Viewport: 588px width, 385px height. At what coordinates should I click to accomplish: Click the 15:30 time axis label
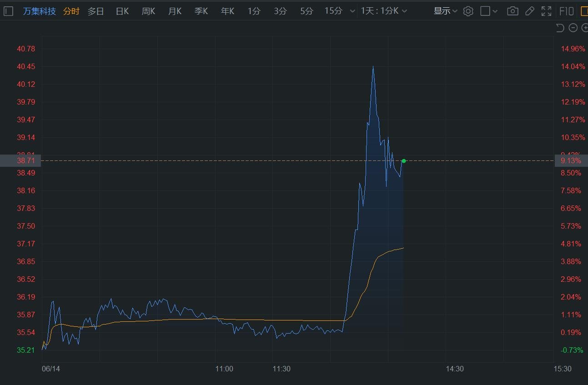[x=563, y=369]
